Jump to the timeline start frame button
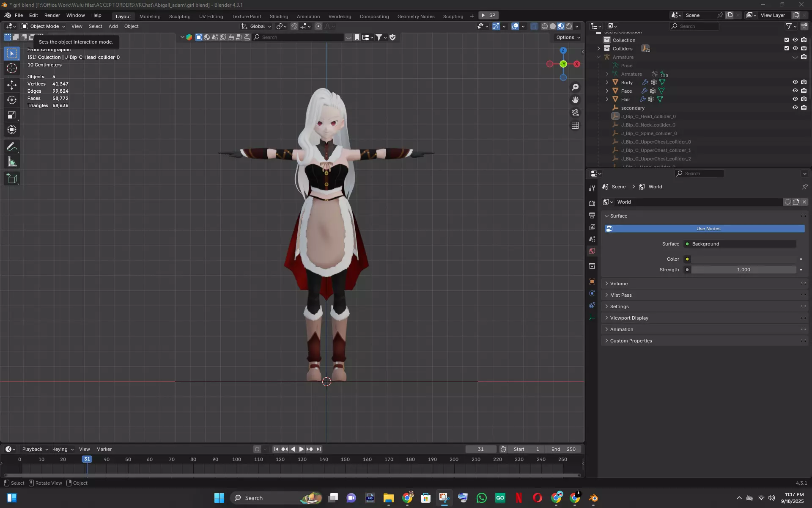Viewport: 812px width, 508px height. pyautogui.click(x=276, y=449)
